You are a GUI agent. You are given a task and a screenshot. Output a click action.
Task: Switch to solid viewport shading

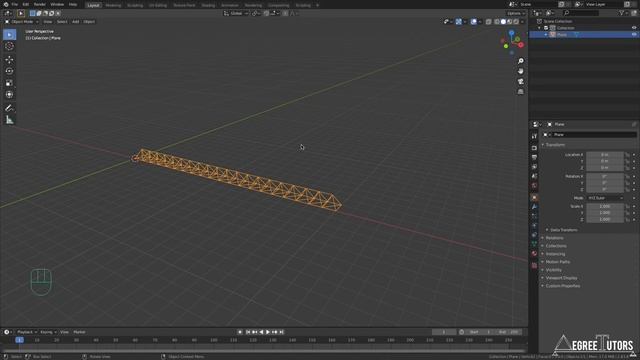(x=503, y=22)
